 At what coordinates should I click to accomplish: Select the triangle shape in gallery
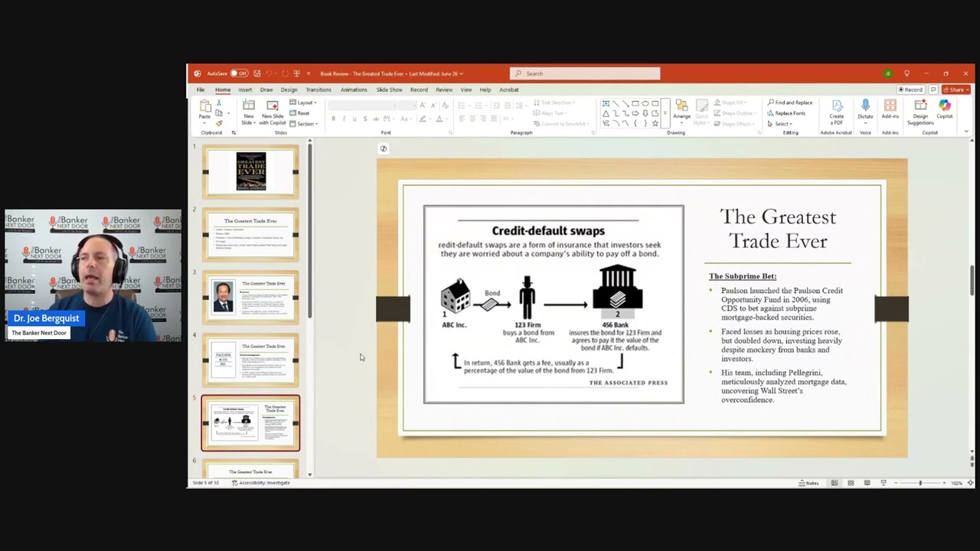(606, 113)
